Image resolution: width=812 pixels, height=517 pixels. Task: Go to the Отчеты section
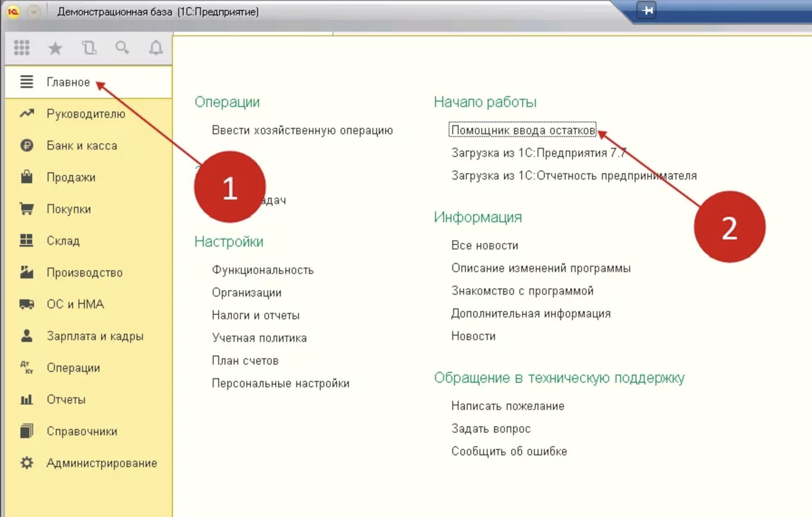click(x=66, y=400)
